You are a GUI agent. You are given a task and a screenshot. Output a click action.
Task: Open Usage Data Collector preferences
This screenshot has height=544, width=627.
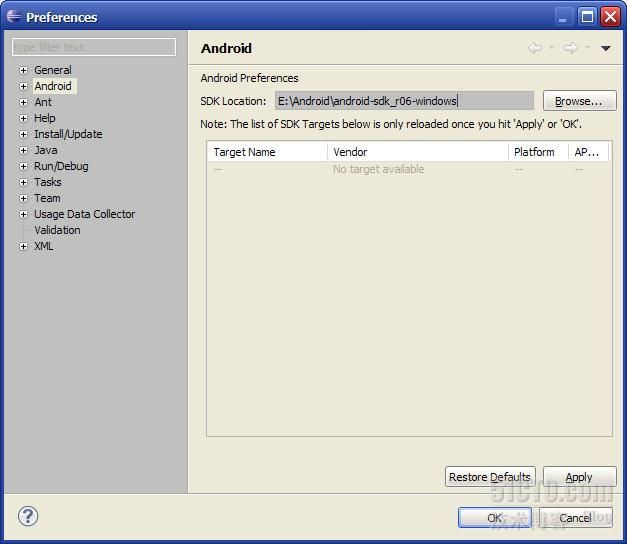pos(84,214)
